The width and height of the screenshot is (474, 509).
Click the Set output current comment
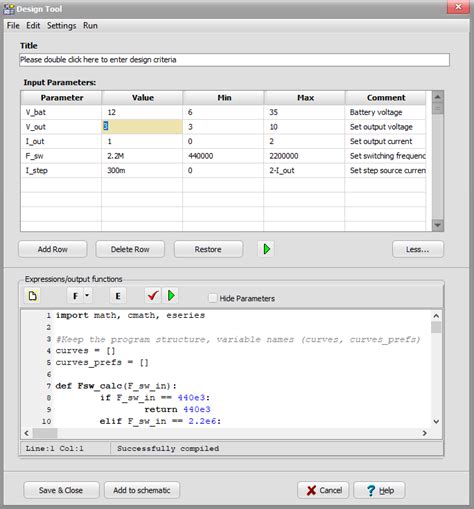pyautogui.click(x=381, y=141)
